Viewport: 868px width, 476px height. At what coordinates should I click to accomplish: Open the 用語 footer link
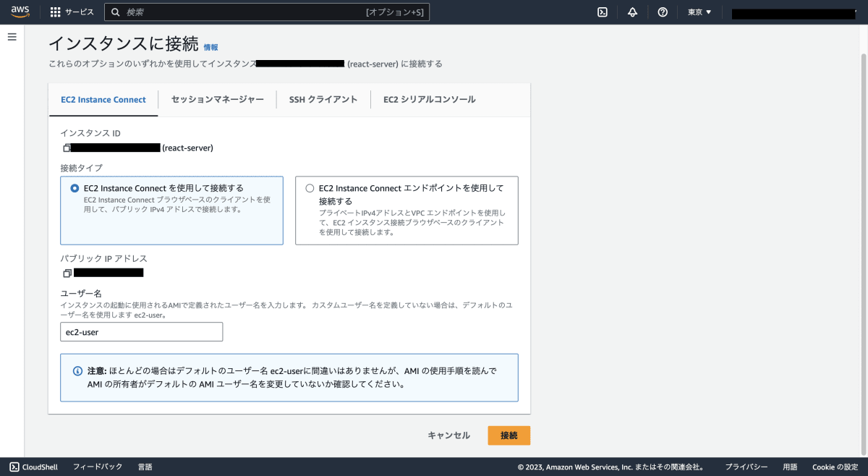(790, 467)
